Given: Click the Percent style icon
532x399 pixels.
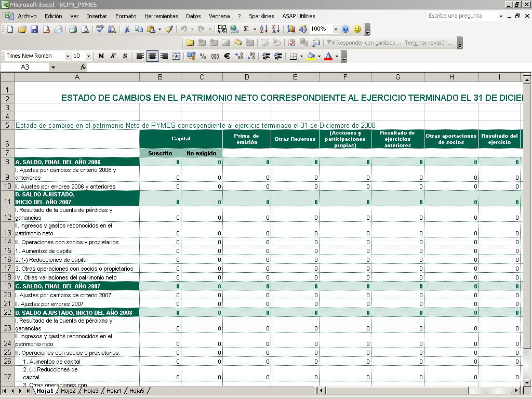Looking at the screenshot, I should (203, 56).
